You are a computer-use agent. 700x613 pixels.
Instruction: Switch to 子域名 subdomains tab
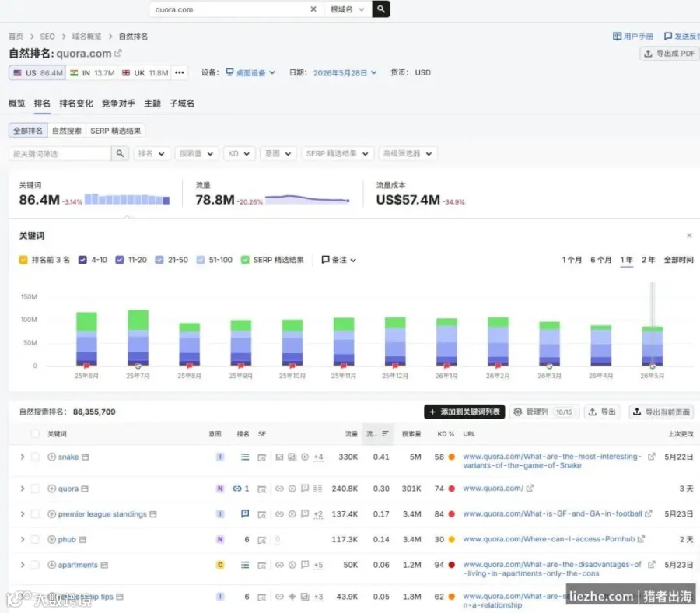pyautogui.click(x=182, y=103)
